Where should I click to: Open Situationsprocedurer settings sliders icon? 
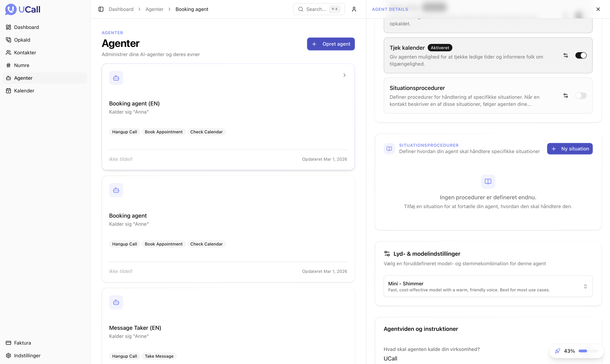click(x=566, y=96)
